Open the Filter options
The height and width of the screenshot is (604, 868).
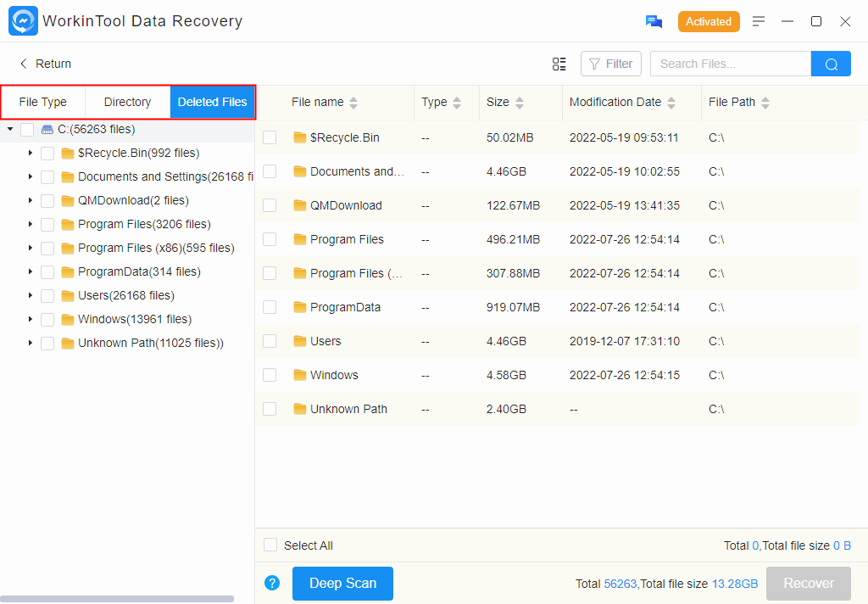click(x=610, y=64)
